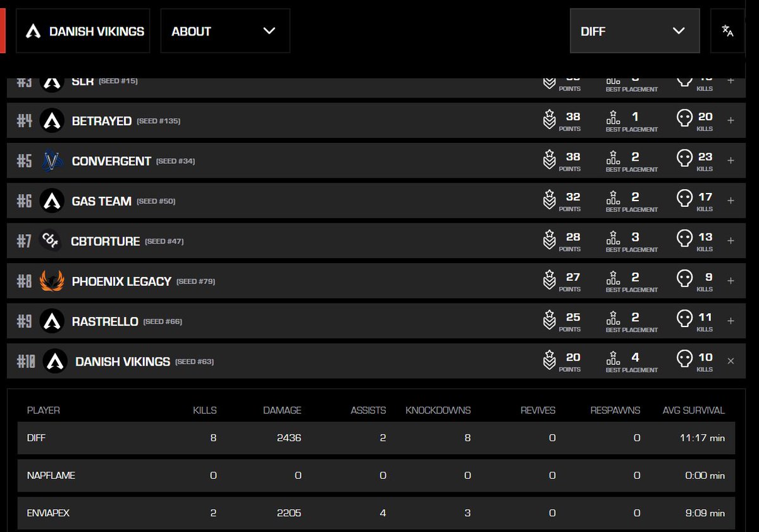759x532 pixels.
Task: Select the RASTRELLO team name
Action: pos(105,321)
